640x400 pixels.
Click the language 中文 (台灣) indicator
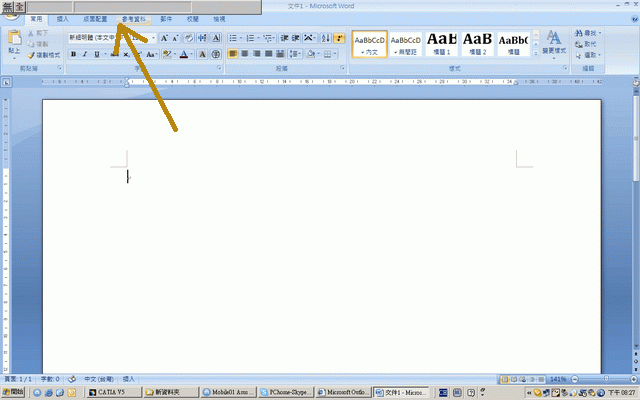click(x=99, y=379)
